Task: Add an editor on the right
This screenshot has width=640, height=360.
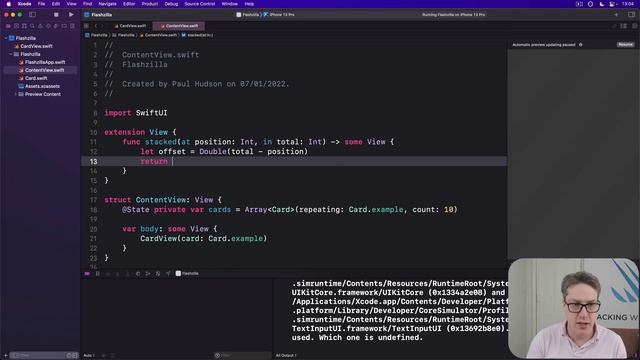Action: tap(635, 26)
